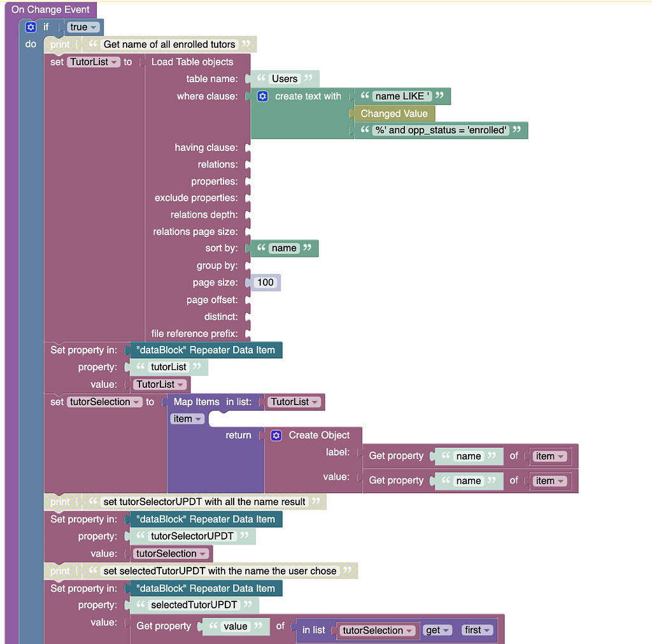Change the item variable dropdown under Map Items

187,419
